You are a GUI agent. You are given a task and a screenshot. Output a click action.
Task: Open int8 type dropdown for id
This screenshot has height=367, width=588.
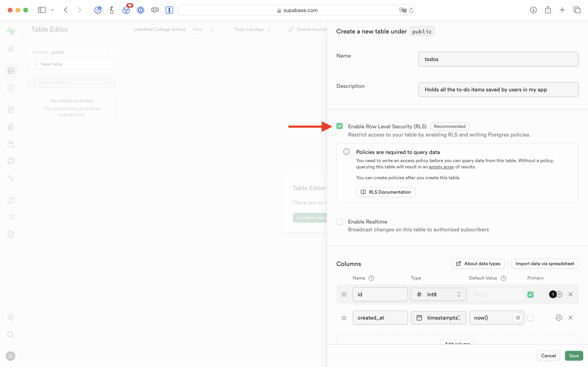438,294
